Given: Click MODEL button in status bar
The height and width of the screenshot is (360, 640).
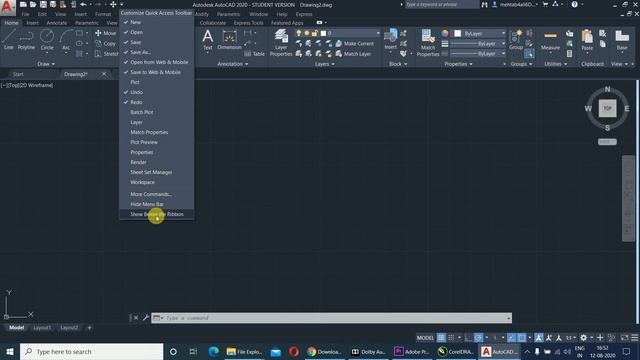Looking at the screenshot, I should [x=425, y=338].
